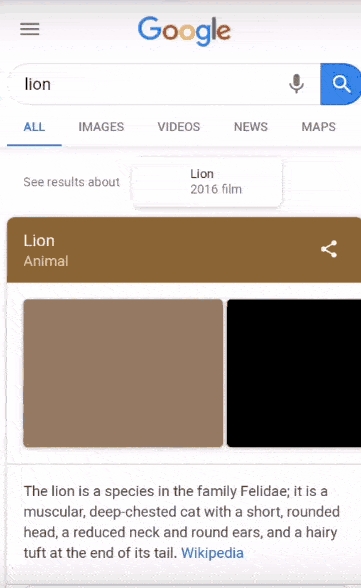Focus the search box containing lion
This screenshot has width=361, height=588.
[150, 84]
